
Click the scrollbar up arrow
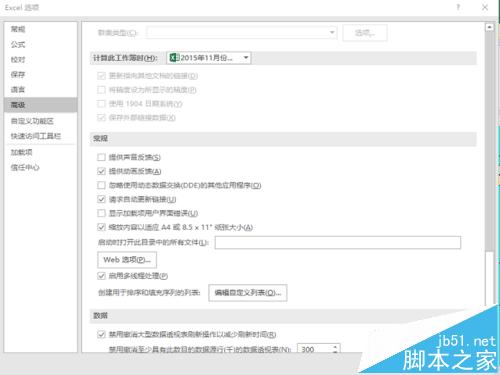[x=489, y=27]
